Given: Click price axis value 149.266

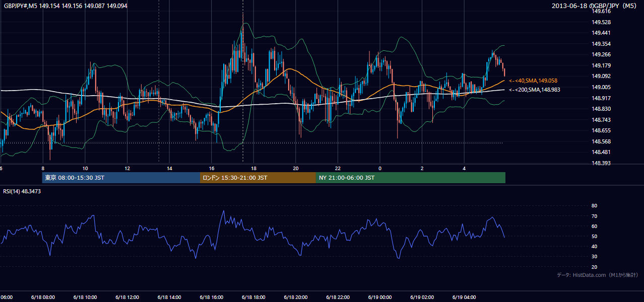Looking at the screenshot, I should point(601,55).
